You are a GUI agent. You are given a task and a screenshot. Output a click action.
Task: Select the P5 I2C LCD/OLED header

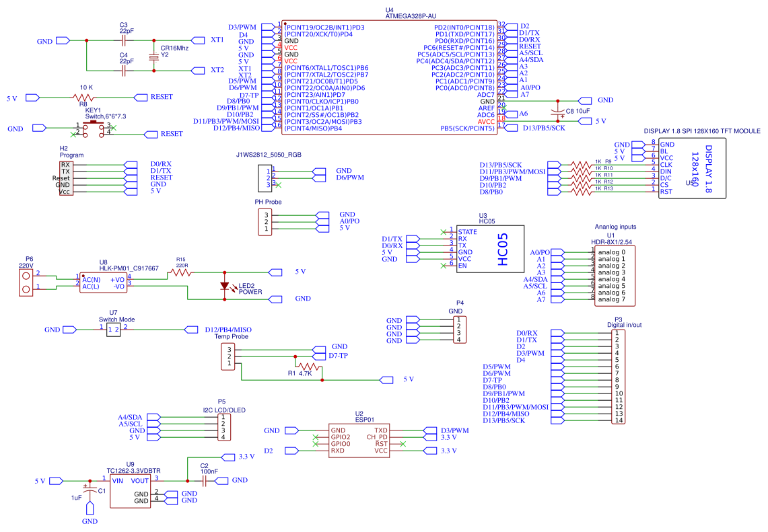coord(224,427)
